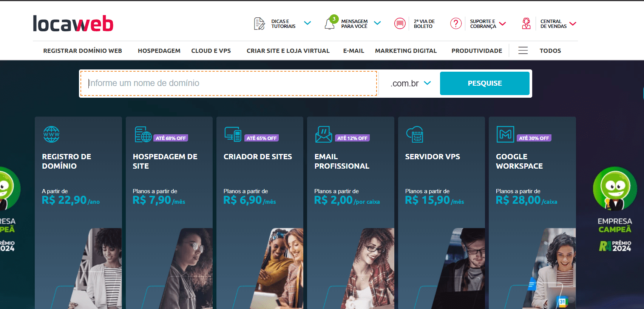Image resolution: width=644 pixels, height=309 pixels.
Task: Click the boleto barcode icon
Action: pyautogui.click(x=400, y=23)
